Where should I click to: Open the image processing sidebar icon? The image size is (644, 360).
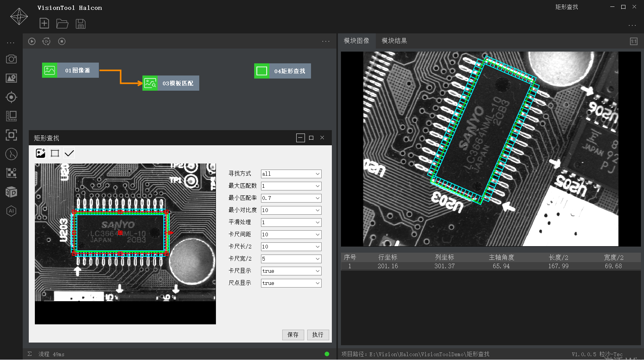pos(11,78)
